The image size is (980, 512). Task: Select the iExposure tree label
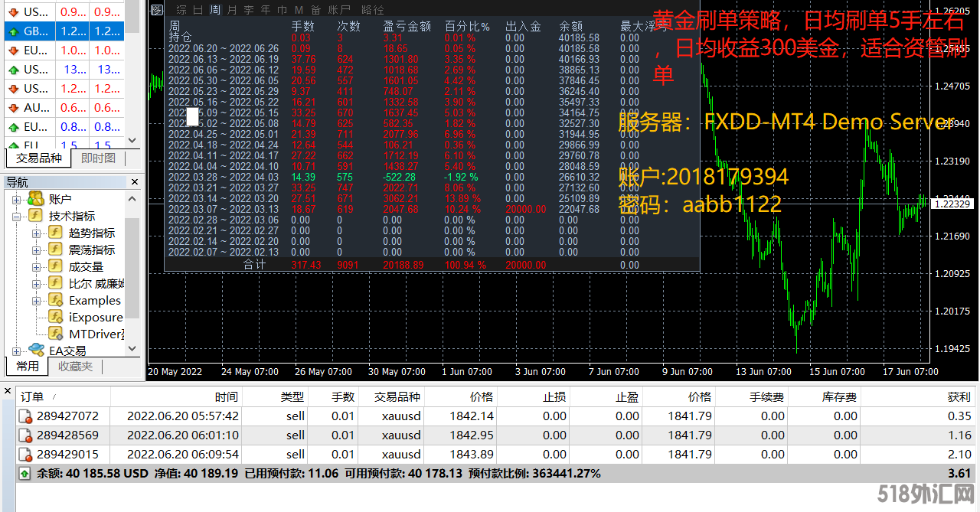coord(96,318)
